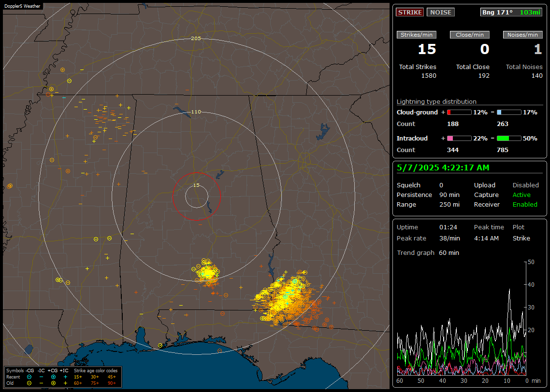Screen dimensions: 550x392
Task: Click the negative Cloud-ground count 263
Action: pos(503,124)
